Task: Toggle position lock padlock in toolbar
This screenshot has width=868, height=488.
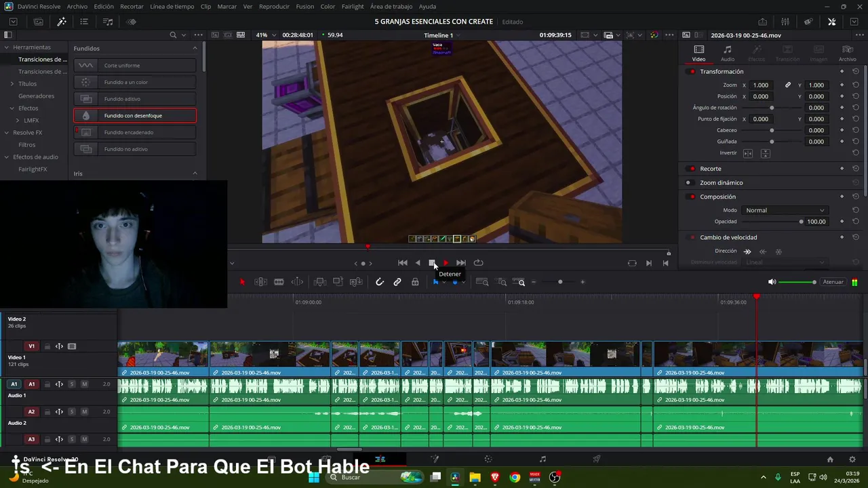Action: (x=415, y=282)
